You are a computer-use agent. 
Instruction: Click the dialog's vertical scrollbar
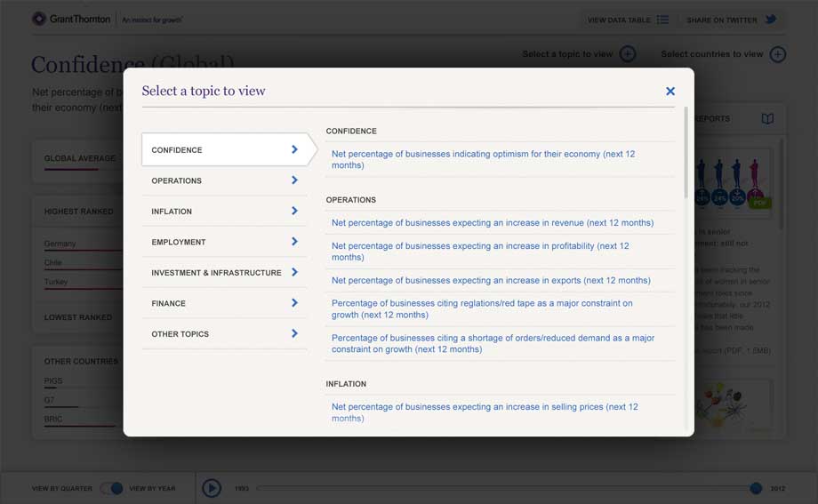(x=686, y=151)
